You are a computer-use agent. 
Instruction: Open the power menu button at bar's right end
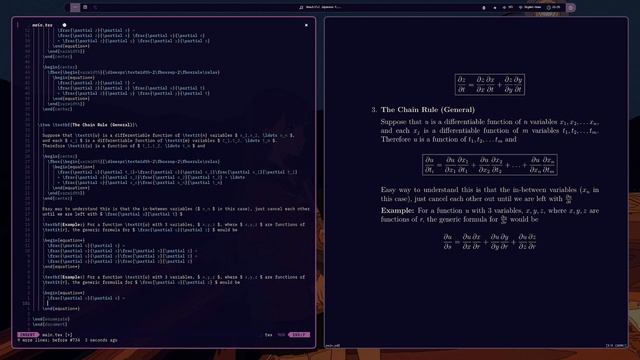(x=571, y=7)
